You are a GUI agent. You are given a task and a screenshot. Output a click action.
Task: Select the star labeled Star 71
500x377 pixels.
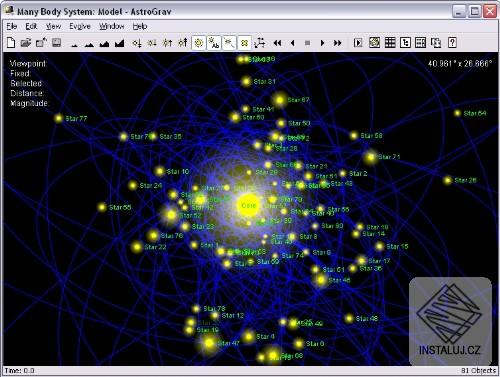pyautogui.click(x=371, y=157)
